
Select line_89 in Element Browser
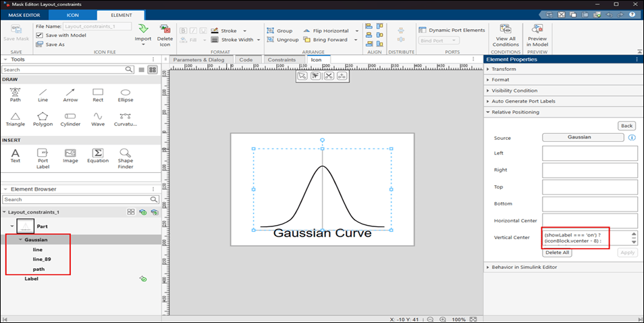pos(42,259)
